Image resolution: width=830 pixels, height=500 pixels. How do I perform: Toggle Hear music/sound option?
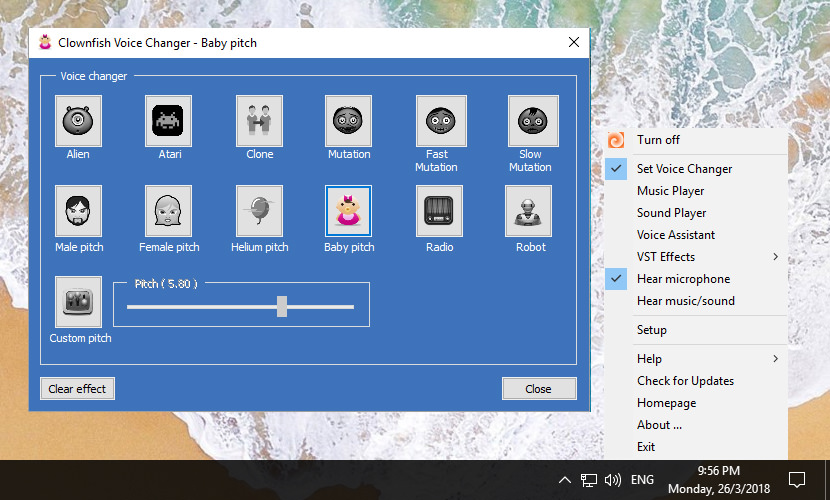(696, 301)
